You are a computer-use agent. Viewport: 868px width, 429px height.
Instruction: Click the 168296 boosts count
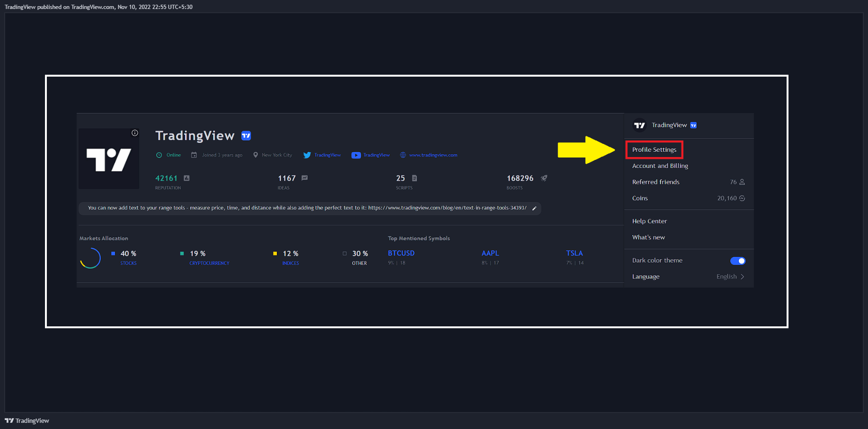[x=520, y=178]
